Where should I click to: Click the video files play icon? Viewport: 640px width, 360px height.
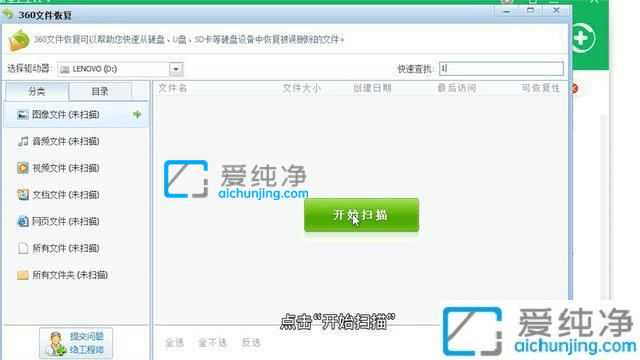pos(22,168)
